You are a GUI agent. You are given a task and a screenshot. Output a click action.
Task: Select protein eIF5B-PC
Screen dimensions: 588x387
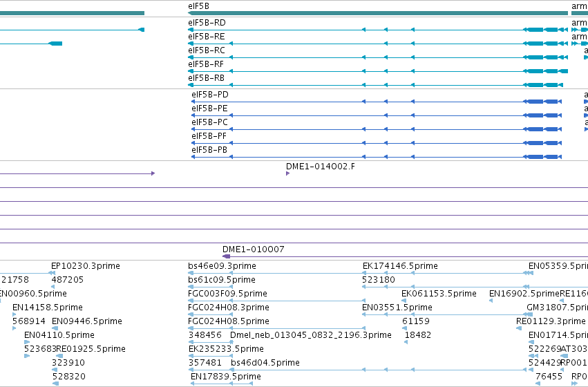pyautogui.click(x=377, y=129)
